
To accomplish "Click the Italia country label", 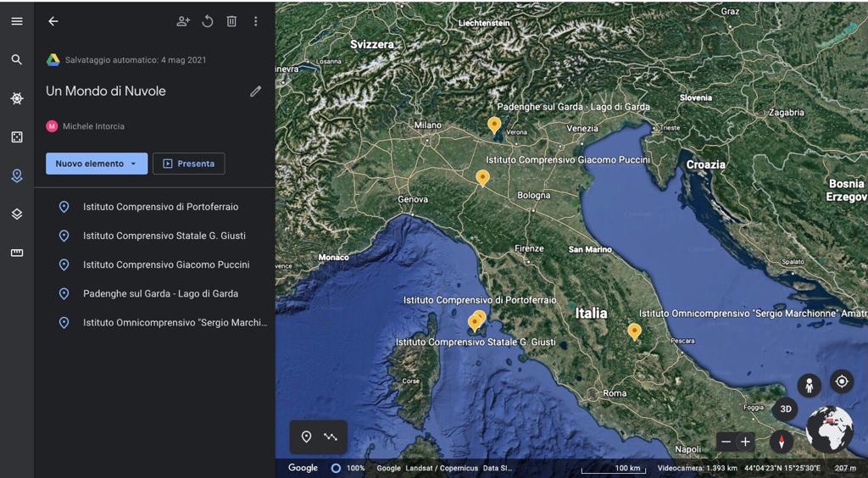I will [x=591, y=313].
